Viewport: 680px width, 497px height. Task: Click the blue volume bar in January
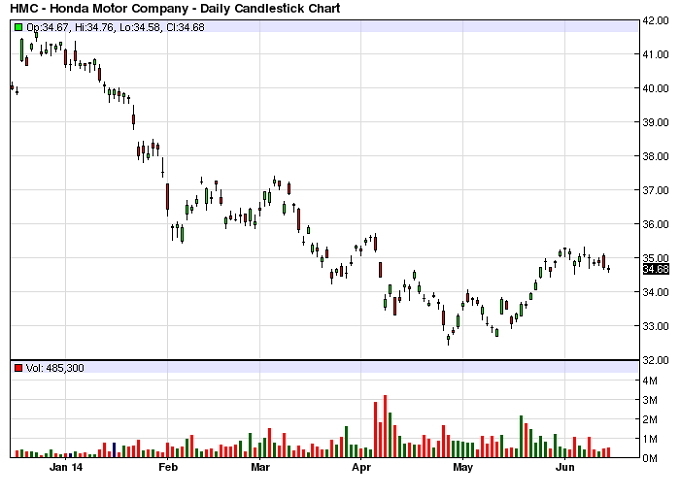(x=115, y=451)
